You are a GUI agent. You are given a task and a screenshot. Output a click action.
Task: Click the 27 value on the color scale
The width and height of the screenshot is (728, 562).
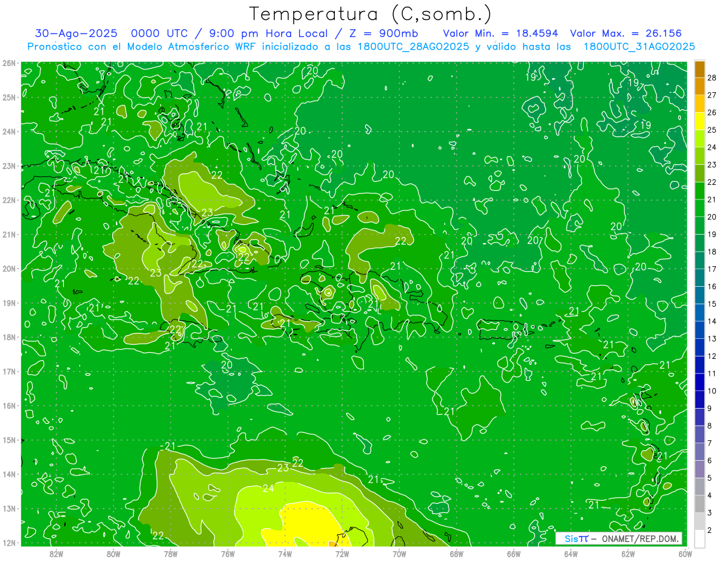[712, 95]
